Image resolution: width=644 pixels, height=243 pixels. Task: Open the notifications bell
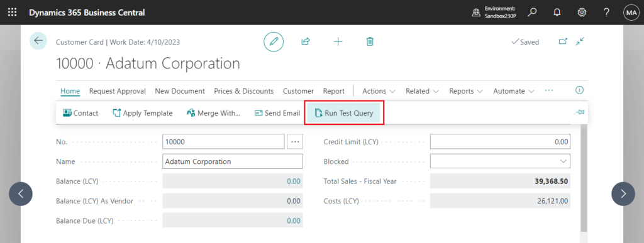[557, 13]
